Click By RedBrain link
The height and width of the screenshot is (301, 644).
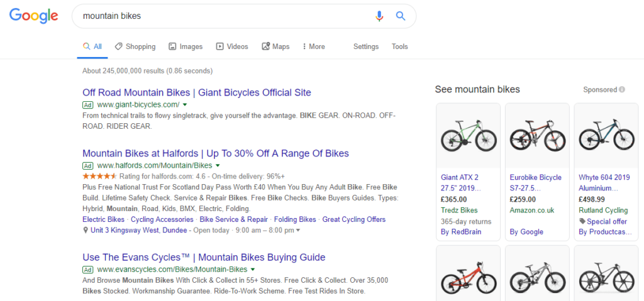pyautogui.click(x=461, y=232)
